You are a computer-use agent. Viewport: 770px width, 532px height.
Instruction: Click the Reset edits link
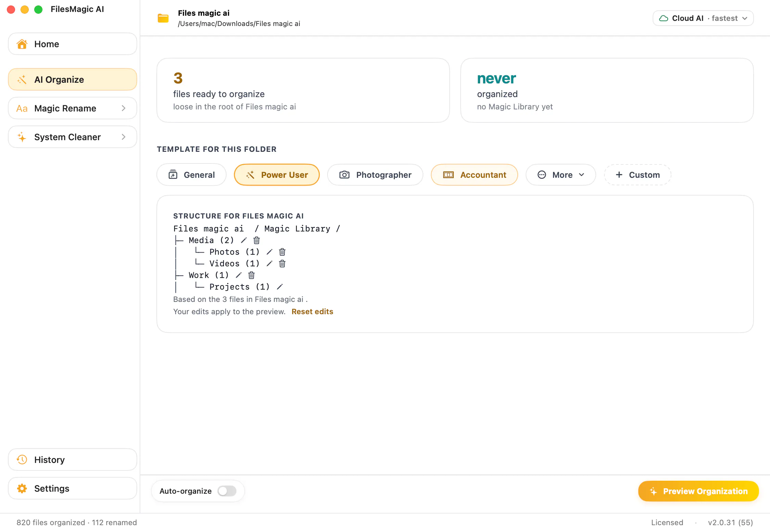coord(312,311)
